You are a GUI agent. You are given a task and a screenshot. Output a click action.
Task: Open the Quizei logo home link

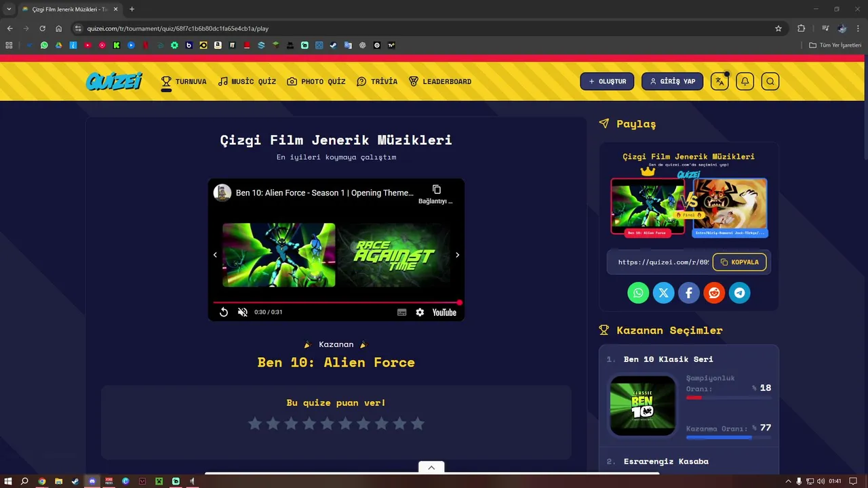(x=114, y=81)
